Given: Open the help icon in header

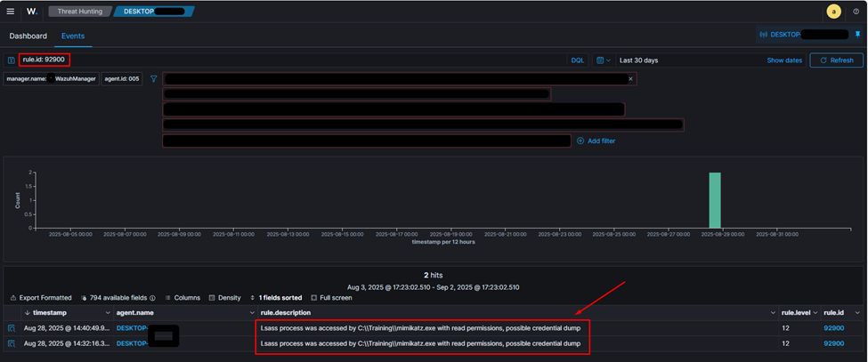Looking at the screenshot, I should click(x=856, y=12).
